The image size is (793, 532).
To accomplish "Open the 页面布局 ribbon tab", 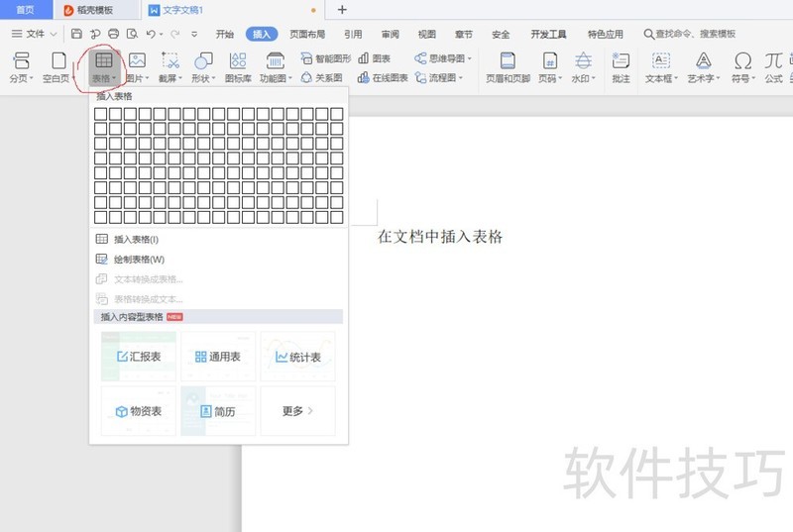I will coord(307,34).
